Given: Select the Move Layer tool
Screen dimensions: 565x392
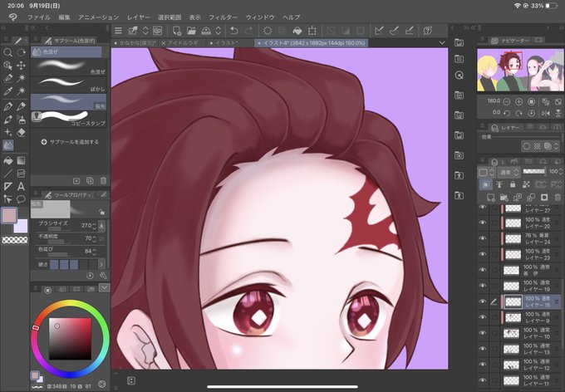Looking at the screenshot, I should pyautogui.click(x=21, y=66).
